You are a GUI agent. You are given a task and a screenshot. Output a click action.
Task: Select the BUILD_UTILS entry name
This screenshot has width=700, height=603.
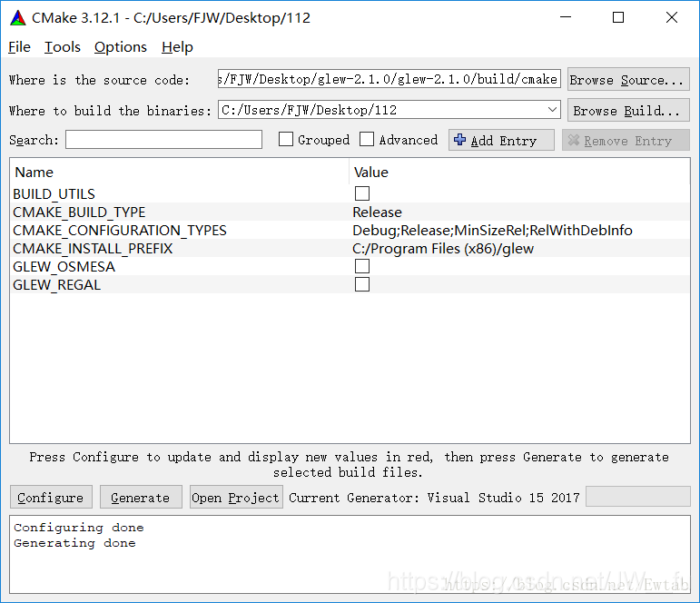[54, 194]
